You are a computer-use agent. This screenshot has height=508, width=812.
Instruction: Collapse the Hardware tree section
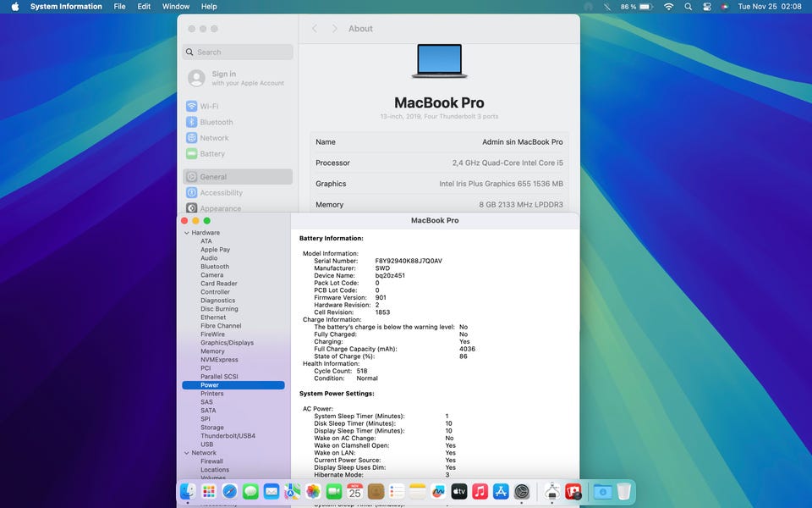187,233
